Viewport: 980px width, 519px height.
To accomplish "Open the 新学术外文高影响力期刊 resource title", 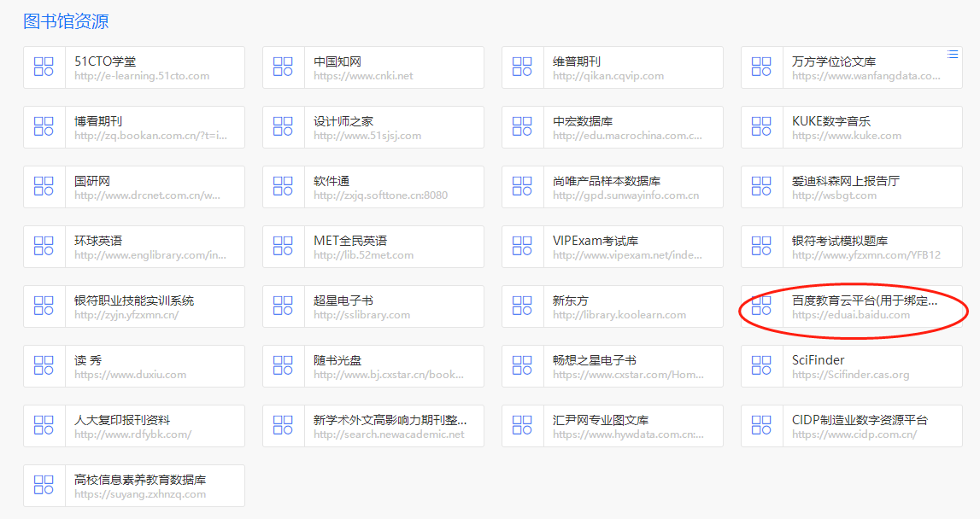I will tap(390, 420).
